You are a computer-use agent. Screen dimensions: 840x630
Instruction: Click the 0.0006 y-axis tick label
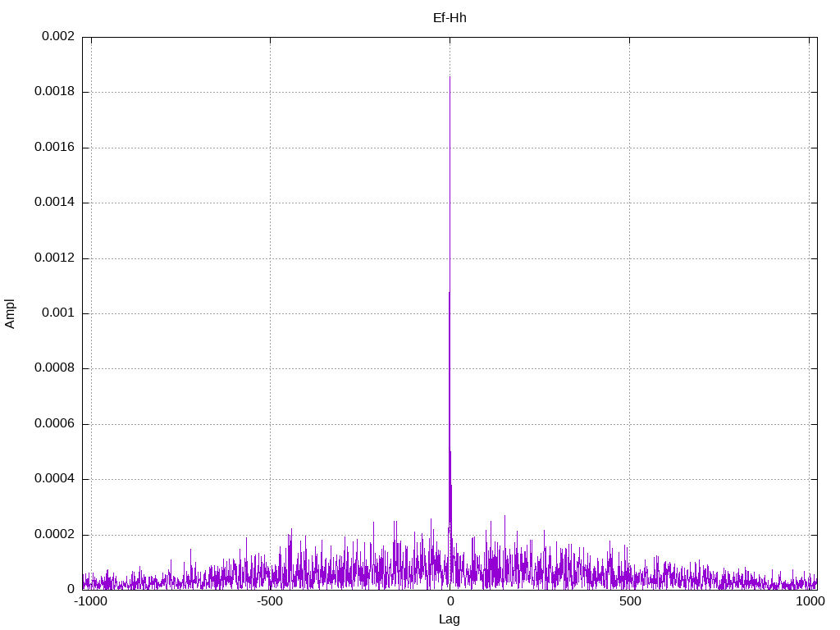[x=54, y=424]
